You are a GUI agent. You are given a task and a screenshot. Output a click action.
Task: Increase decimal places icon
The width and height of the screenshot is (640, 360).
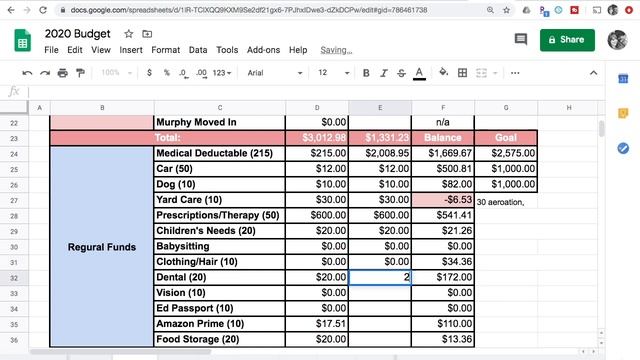pos(201,73)
